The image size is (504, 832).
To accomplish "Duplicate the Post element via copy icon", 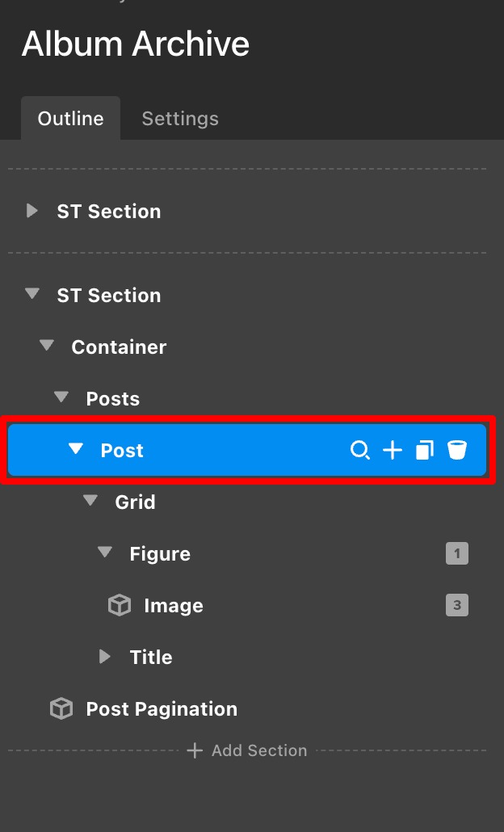I will pyautogui.click(x=424, y=450).
